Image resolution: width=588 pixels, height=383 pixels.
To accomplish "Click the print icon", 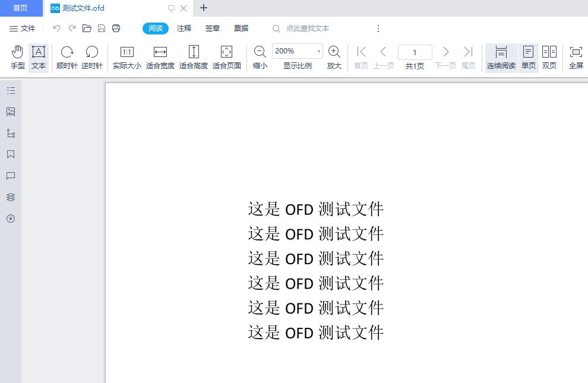I will click(x=116, y=28).
